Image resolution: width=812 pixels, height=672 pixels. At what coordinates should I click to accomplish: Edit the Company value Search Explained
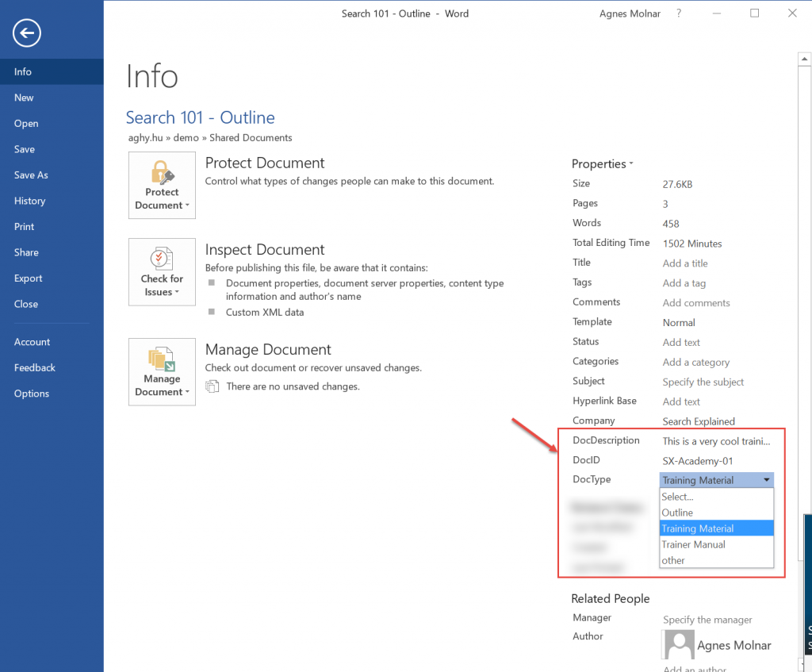point(699,421)
